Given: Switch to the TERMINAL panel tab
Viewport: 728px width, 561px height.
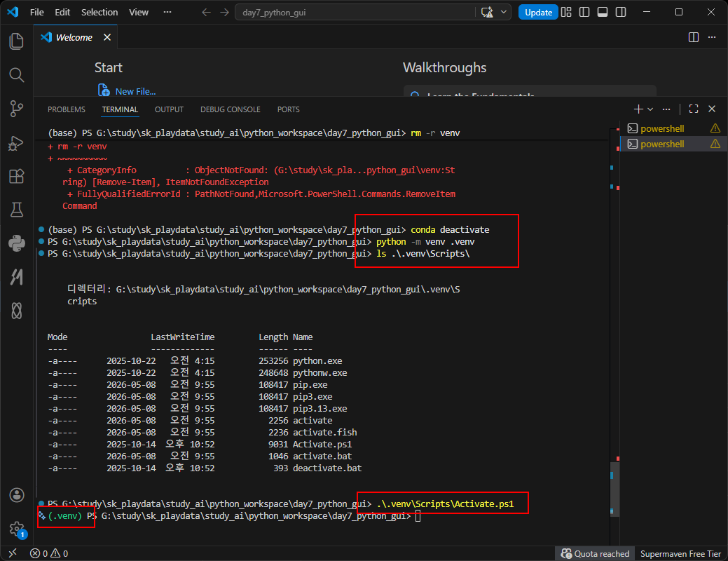Looking at the screenshot, I should pos(120,109).
